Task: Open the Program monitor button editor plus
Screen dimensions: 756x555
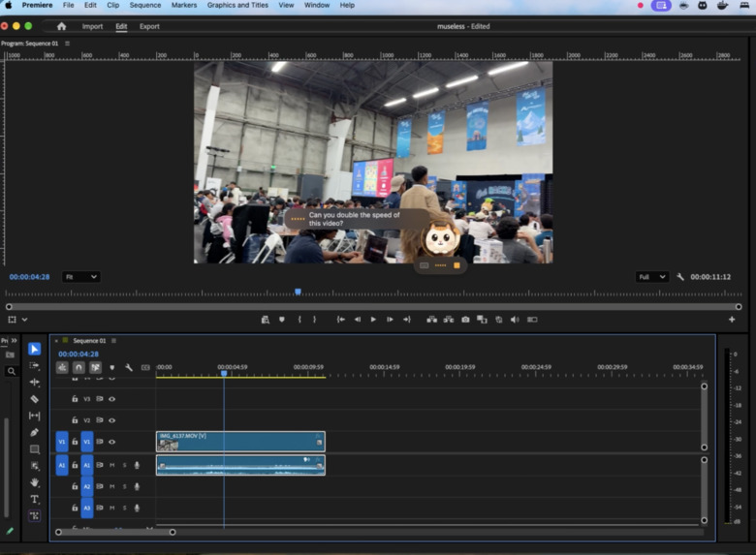Action: (732, 320)
